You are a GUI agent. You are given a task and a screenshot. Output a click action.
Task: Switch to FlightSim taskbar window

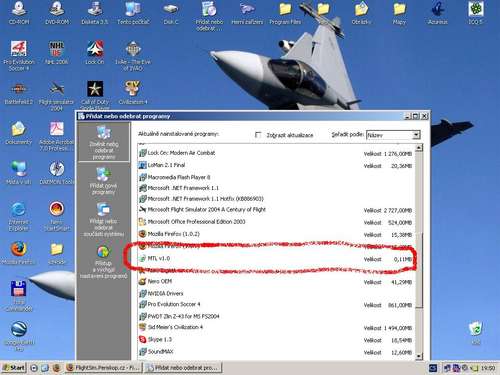tap(104, 368)
